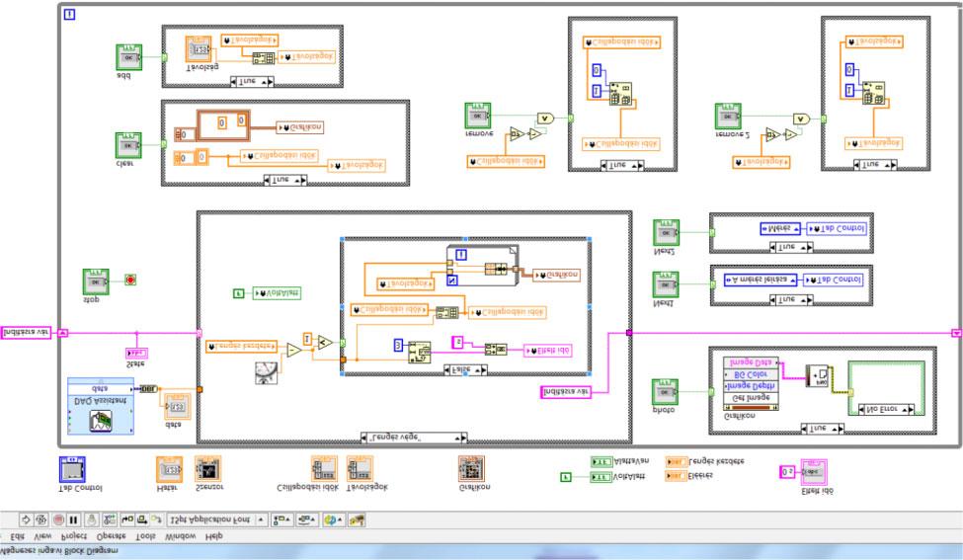Screen dimensions: 963x560
Task: Select the stop button terminal
Action: coord(96,281)
